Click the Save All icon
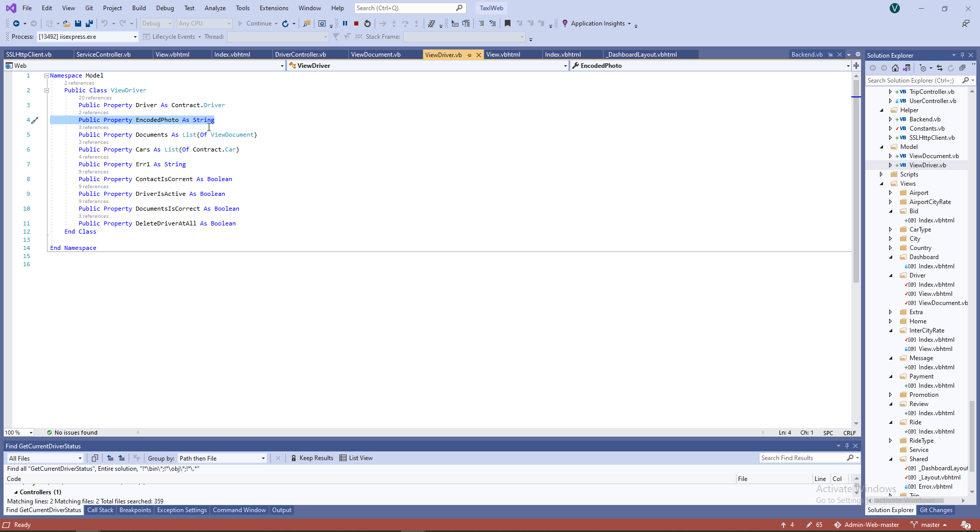 click(89, 23)
